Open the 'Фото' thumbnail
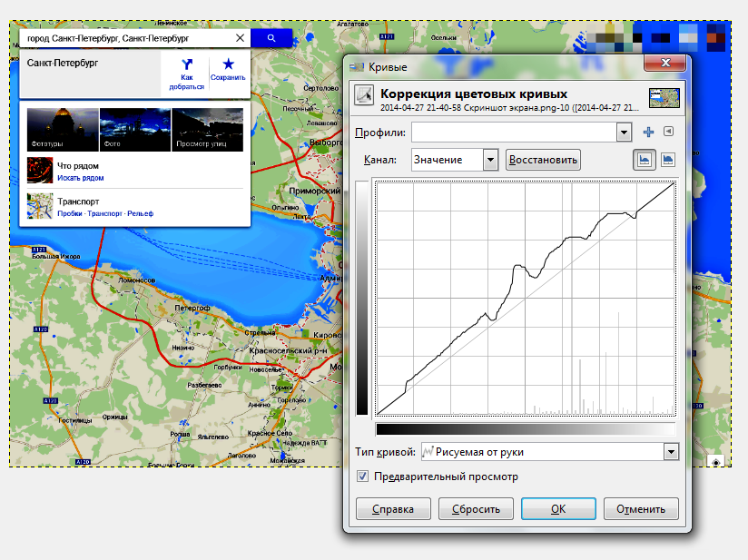This screenshot has width=748, height=560. [x=135, y=130]
